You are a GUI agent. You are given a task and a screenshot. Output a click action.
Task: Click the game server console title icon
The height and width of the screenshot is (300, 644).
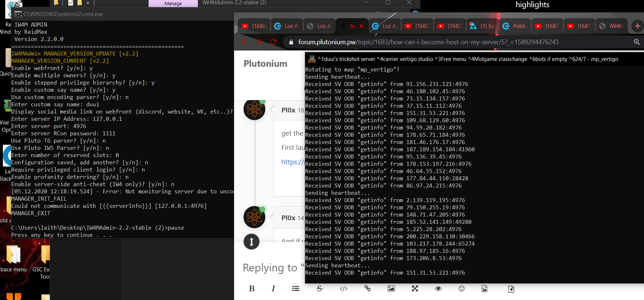(312, 59)
